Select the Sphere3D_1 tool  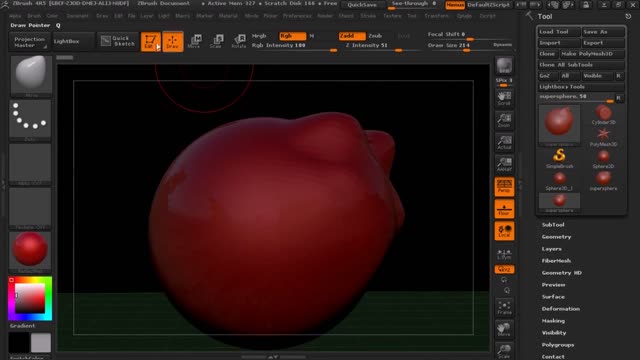[559, 181]
